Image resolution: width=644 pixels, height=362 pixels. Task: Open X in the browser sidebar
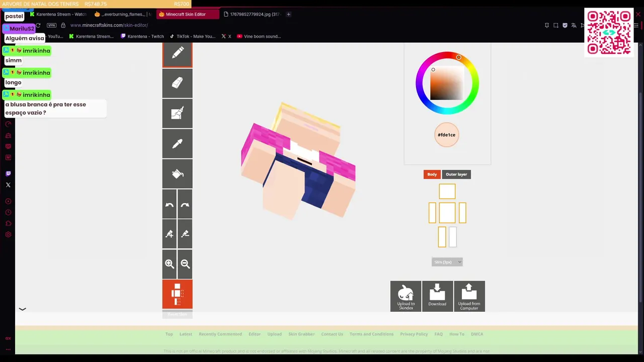(8, 185)
